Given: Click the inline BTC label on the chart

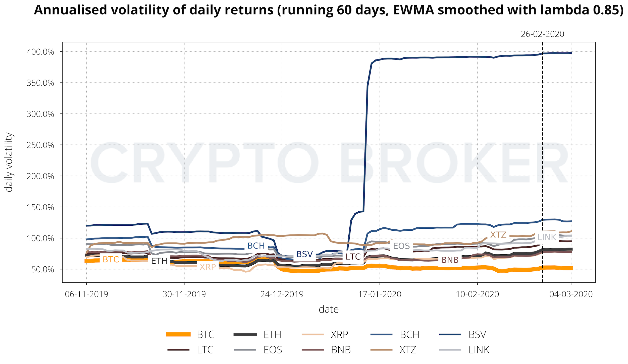Looking at the screenshot, I should [111, 259].
